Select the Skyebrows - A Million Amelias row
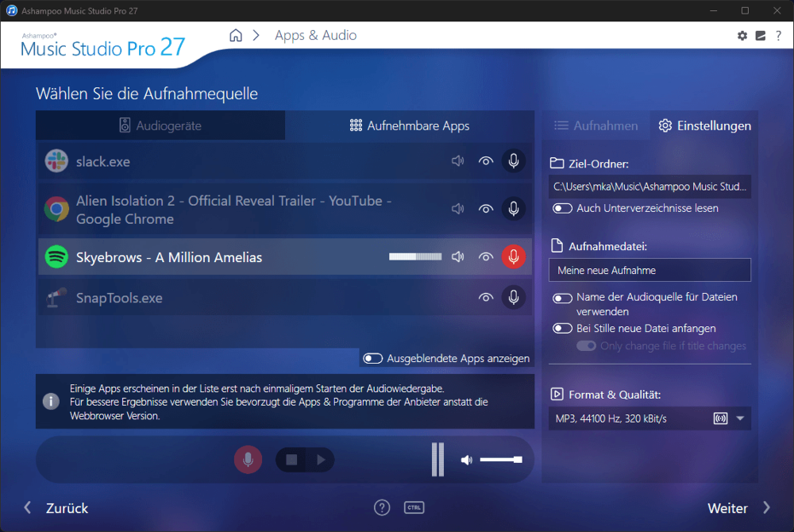 pyautogui.click(x=285, y=256)
